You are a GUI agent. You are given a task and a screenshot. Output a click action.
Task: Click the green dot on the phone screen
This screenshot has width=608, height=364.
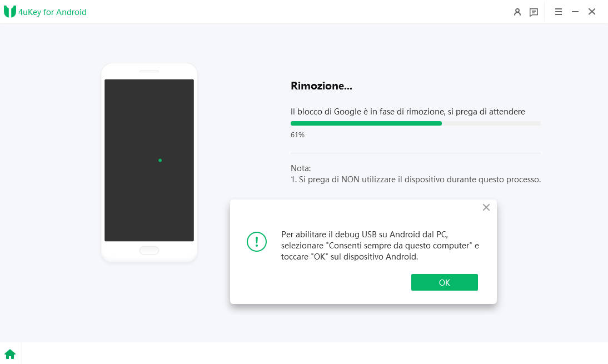coord(160,160)
